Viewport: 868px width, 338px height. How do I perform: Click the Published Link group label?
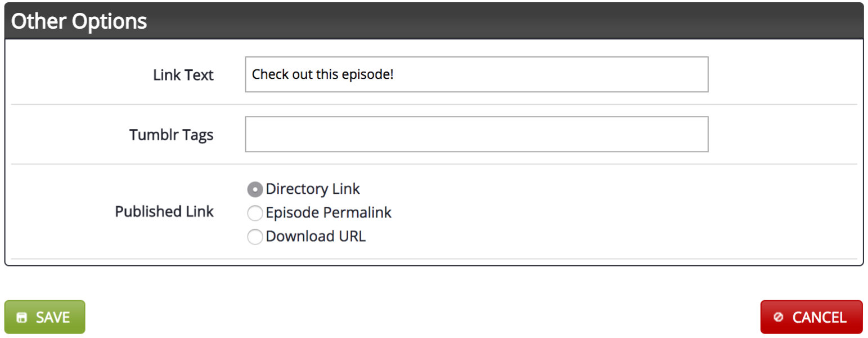point(164,211)
